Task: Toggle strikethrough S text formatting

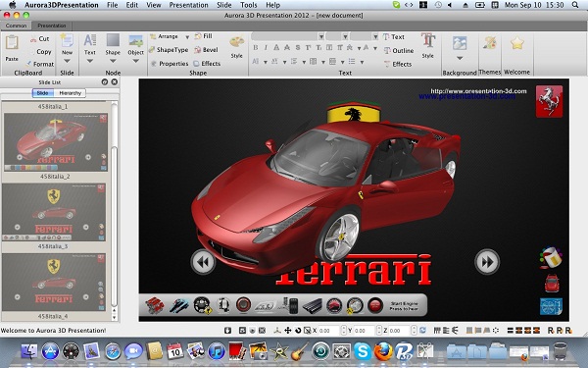Action: (x=297, y=48)
